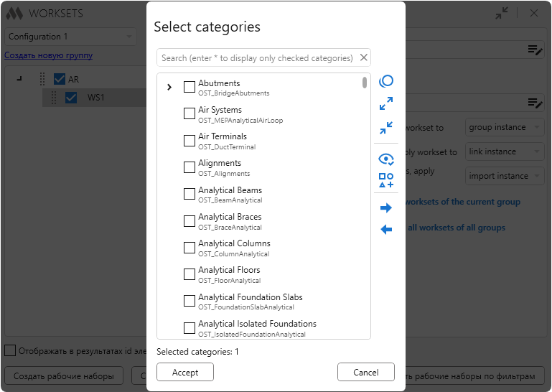The image size is (552, 392).
Task: Click the category list scrollbar thumb
Action: (365, 83)
